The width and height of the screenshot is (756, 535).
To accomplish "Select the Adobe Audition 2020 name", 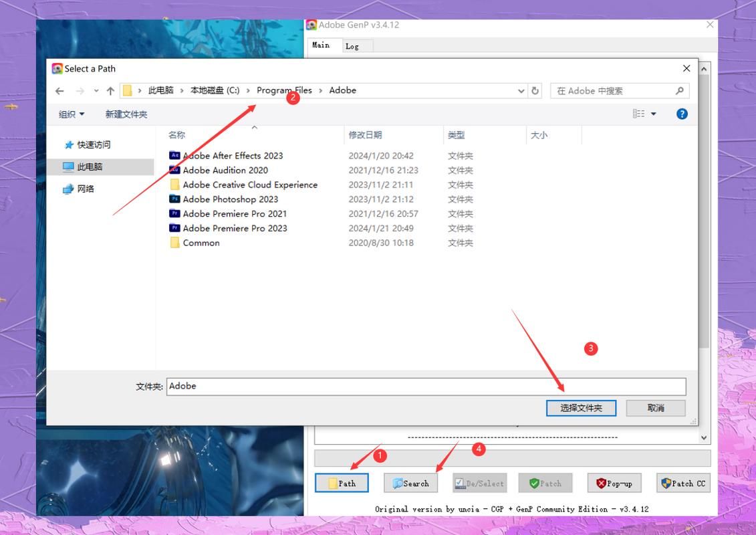I will tap(225, 171).
